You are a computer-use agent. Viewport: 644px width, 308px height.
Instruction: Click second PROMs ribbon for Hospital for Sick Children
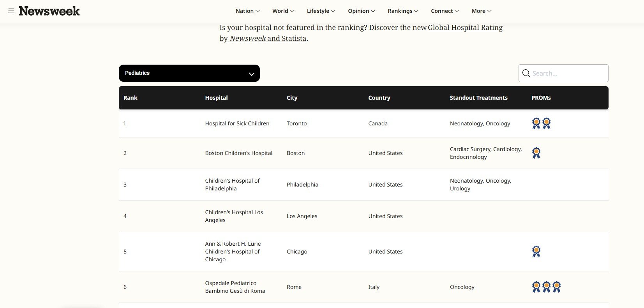tap(547, 123)
